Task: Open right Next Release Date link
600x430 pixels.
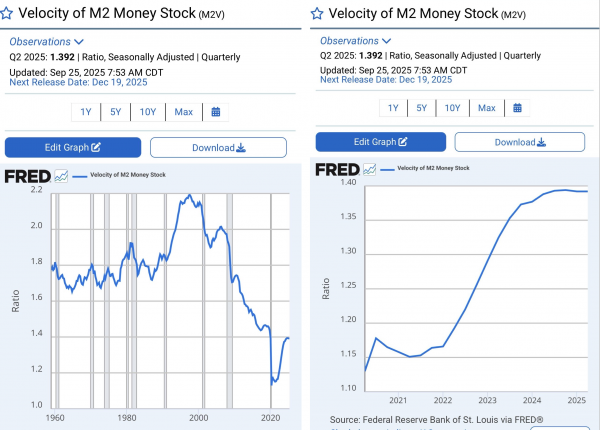Action: click(386, 80)
